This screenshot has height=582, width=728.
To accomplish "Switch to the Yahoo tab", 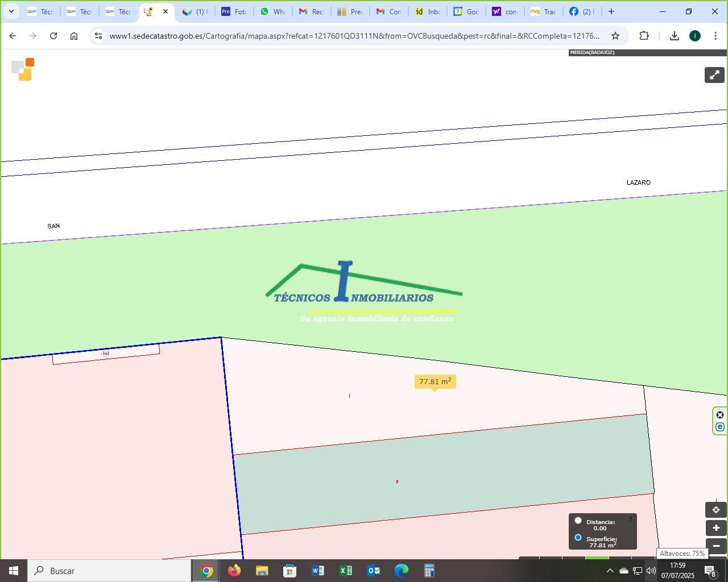I will 504,11.
